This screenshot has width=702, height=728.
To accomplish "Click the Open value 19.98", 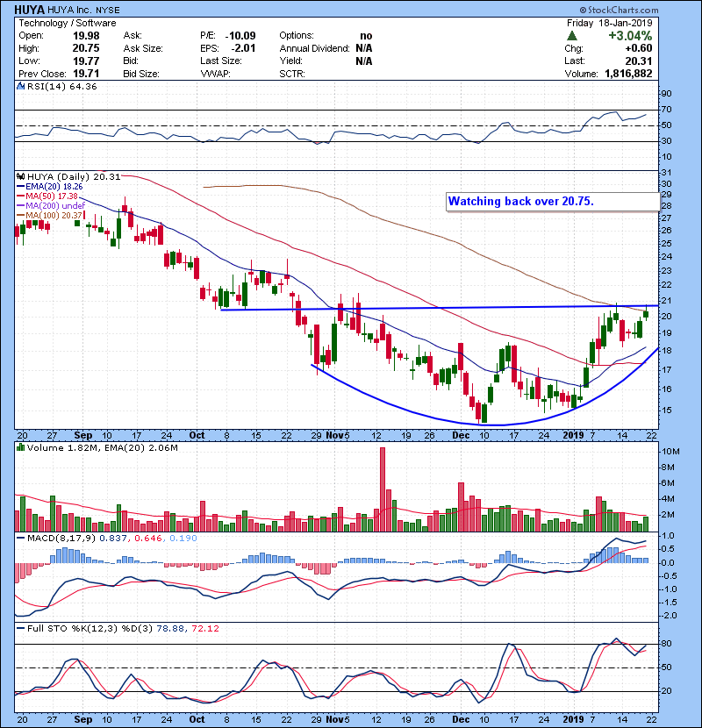I will point(86,36).
